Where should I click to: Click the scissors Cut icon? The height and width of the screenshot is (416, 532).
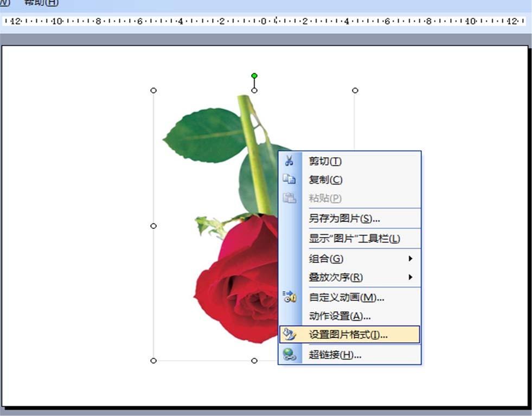click(290, 161)
